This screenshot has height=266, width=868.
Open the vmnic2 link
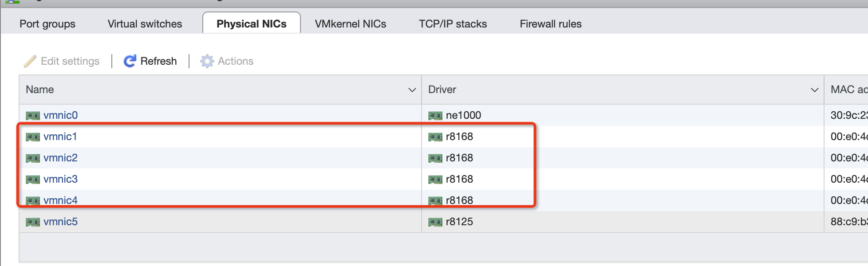coord(60,158)
